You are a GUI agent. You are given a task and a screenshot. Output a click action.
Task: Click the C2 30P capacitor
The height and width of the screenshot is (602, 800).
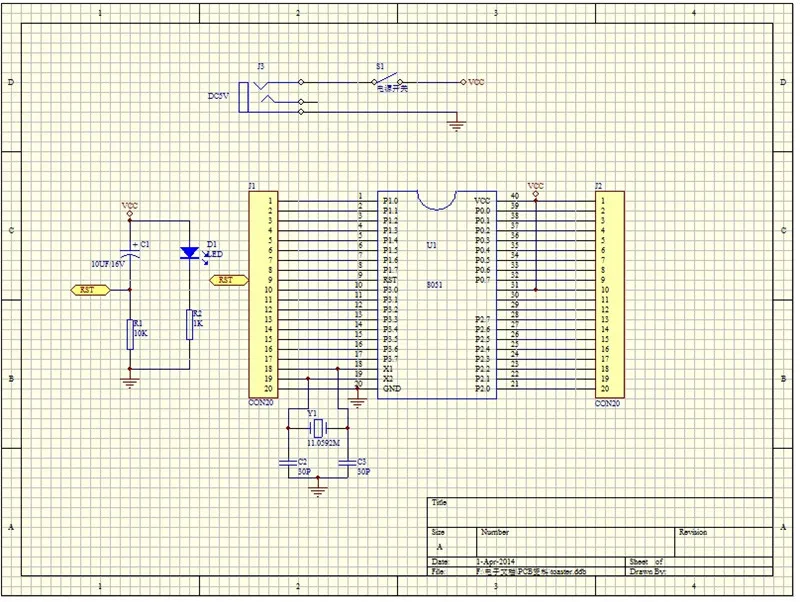[x=288, y=463]
